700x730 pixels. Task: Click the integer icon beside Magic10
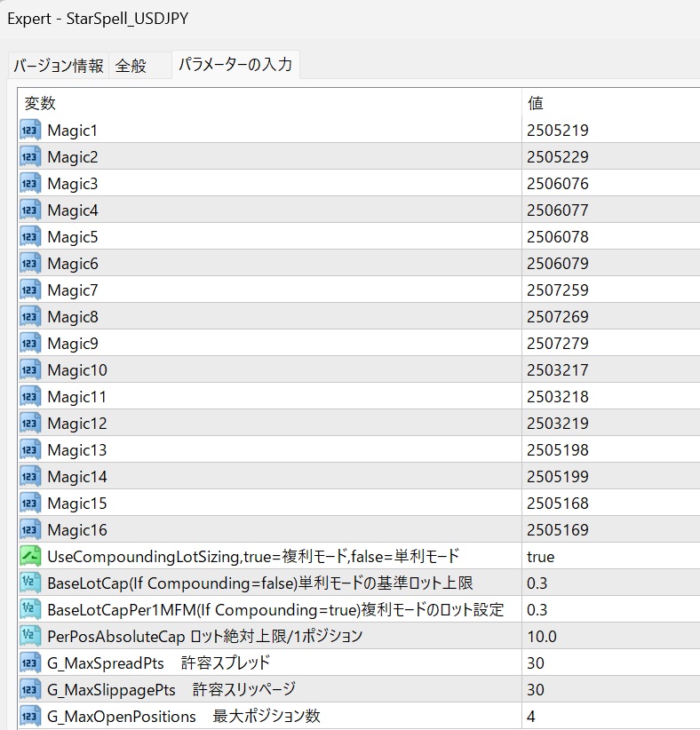click(x=30, y=369)
